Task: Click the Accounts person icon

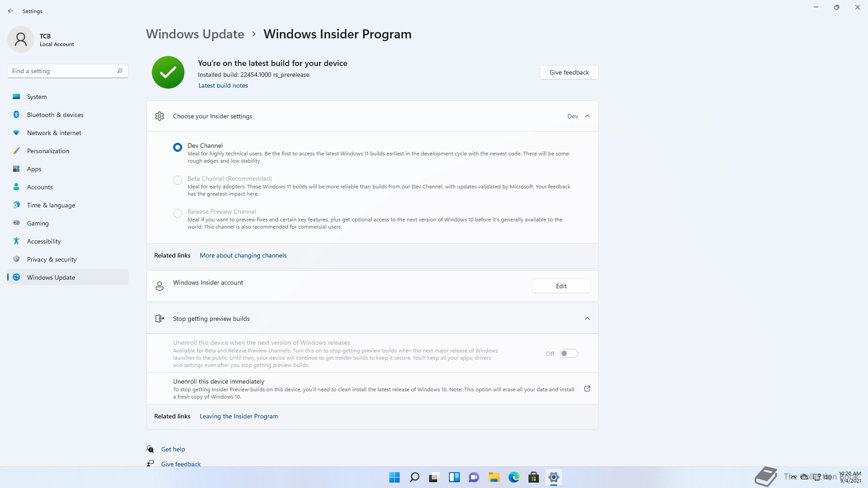Action: pos(16,187)
